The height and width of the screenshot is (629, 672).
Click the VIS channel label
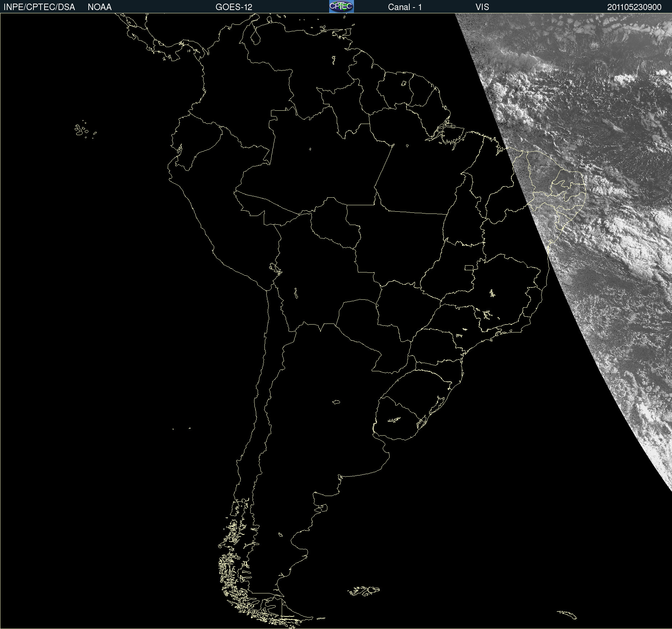tap(482, 7)
